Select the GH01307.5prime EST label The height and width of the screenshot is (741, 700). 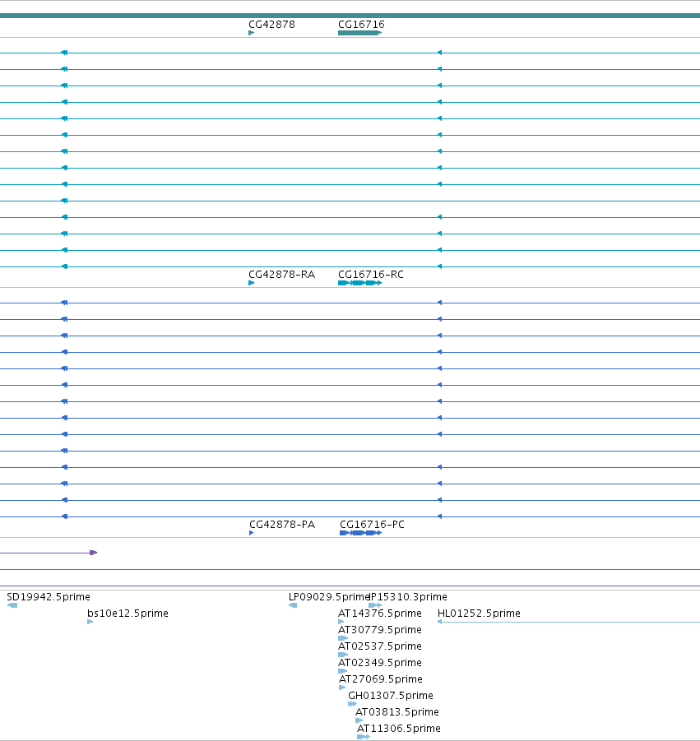tap(391, 696)
